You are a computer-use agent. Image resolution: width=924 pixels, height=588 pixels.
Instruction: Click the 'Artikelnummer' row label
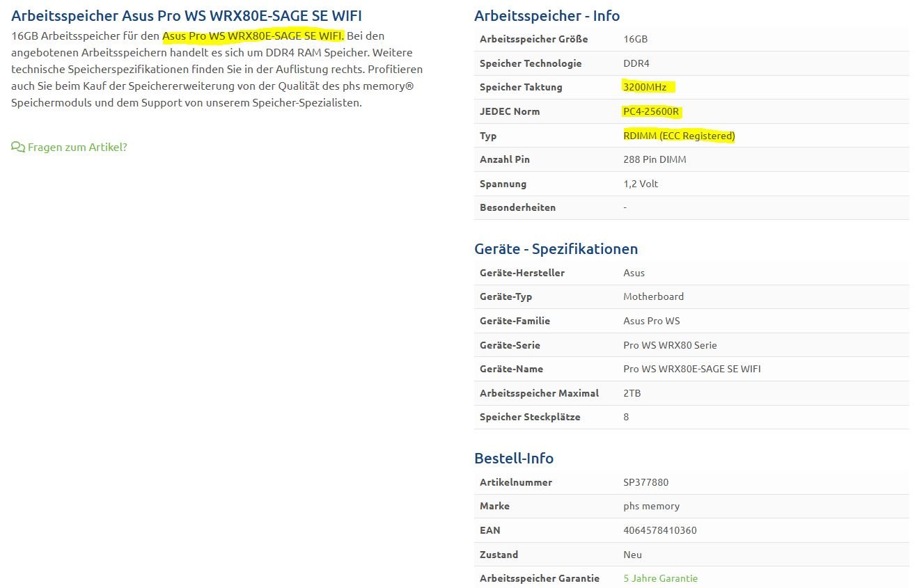516,482
